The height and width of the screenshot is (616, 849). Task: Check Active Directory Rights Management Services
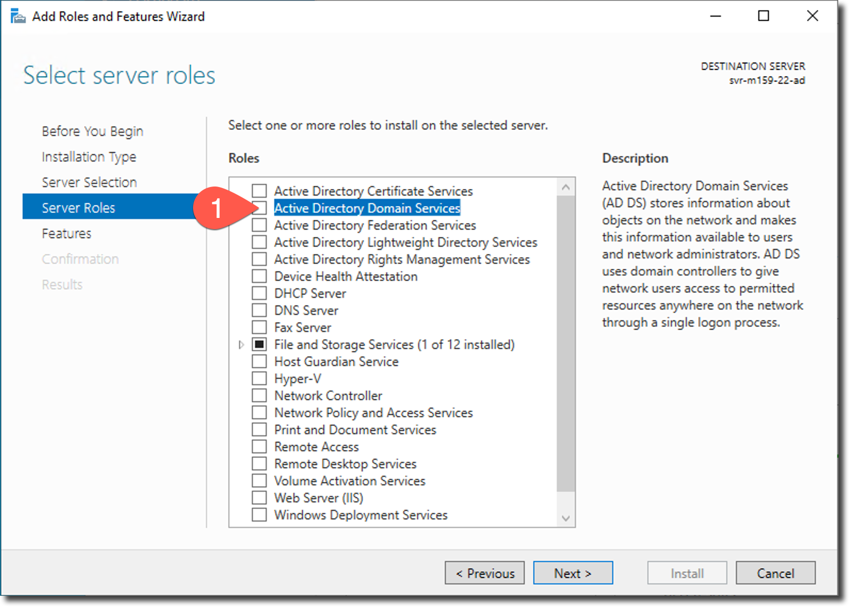[x=259, y=259]
